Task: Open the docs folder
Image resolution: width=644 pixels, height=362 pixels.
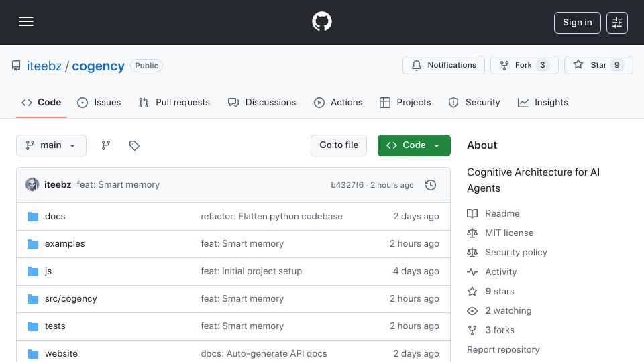Action: coord(55,217)
